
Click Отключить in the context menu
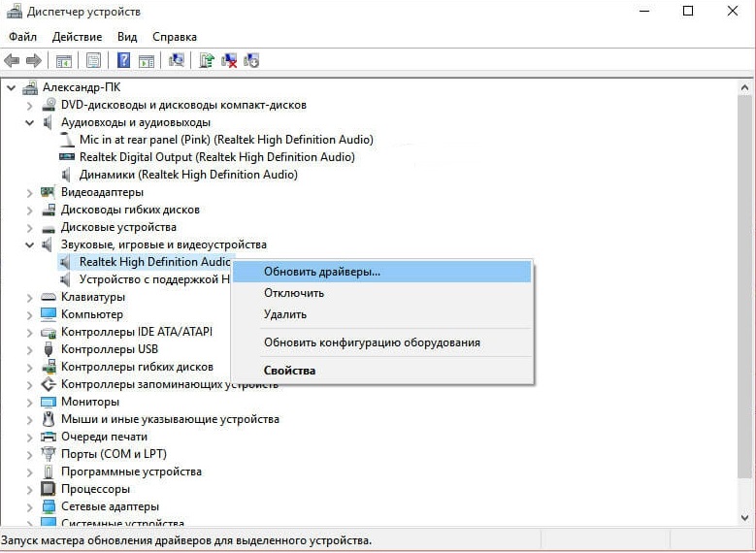coord(293,293)
